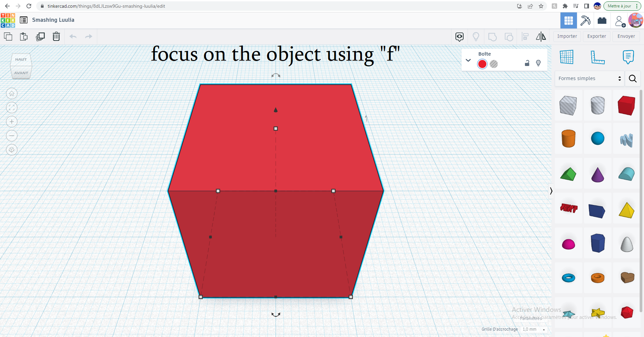Image resolution: width=644 pixels, height=337 pixels.
Task: Mirror the selected shape
Action: pos(541,36)
